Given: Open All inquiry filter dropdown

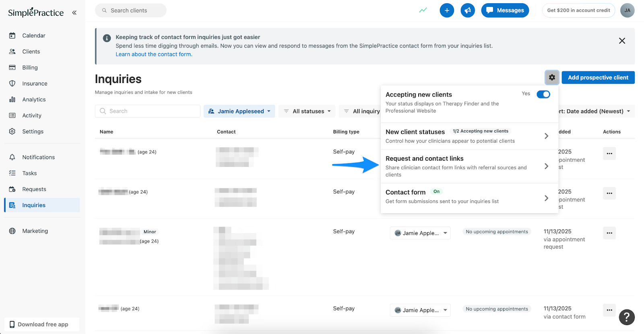Looking at the screenshot, I should (x=360, y=111).
